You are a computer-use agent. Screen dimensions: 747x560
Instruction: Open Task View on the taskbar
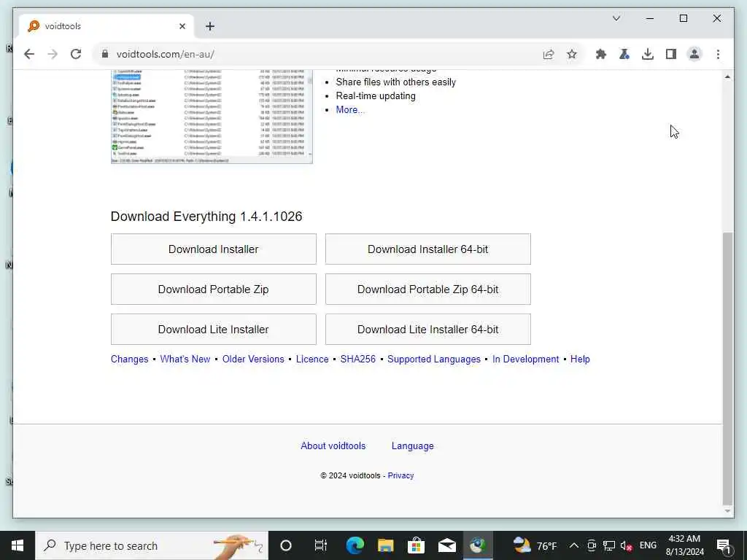tap(321, 545)
